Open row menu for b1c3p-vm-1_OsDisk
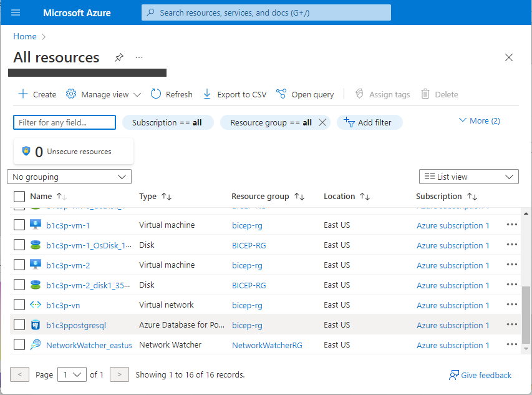This screenshot has height=395, width=532. [511, 245]
